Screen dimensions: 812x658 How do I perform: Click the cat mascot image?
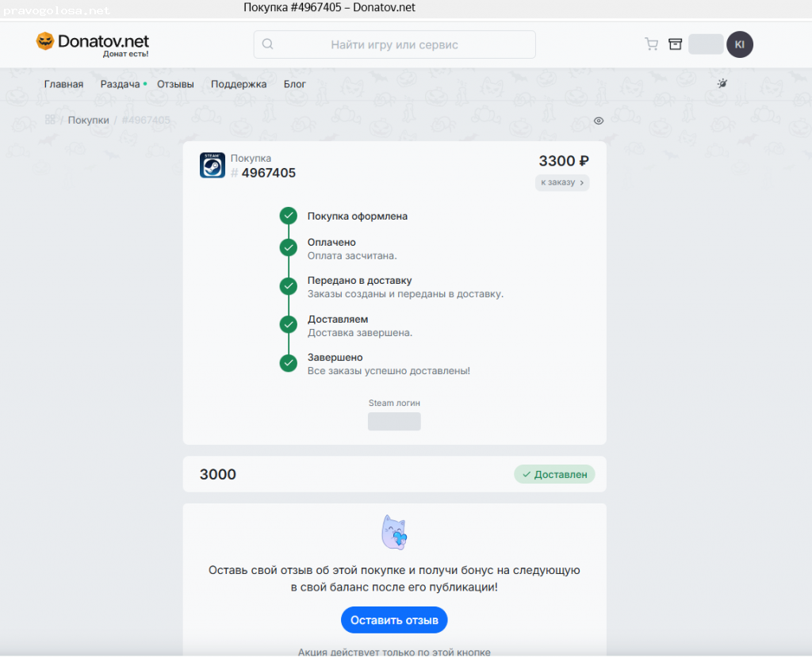394,532
